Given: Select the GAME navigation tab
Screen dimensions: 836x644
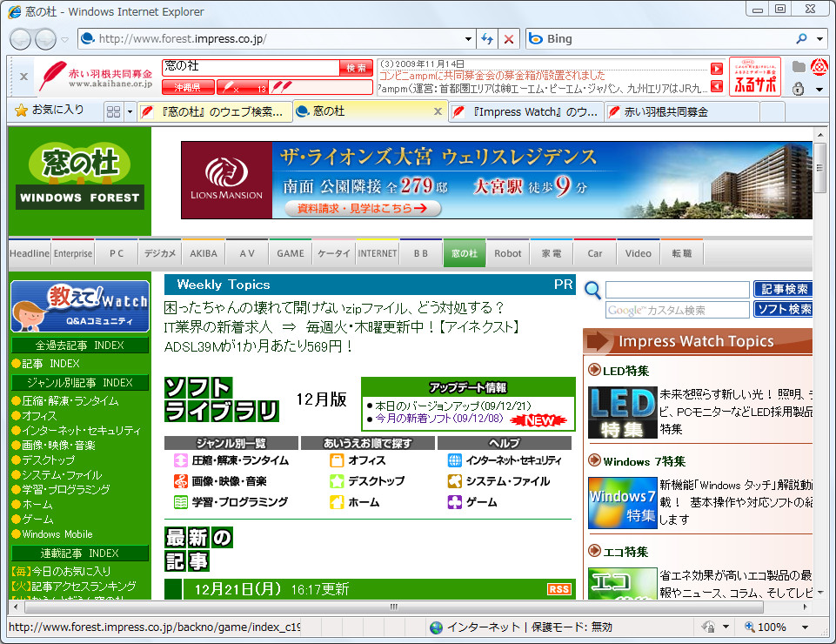Looking at the screenshot, I should click(291, 253).
